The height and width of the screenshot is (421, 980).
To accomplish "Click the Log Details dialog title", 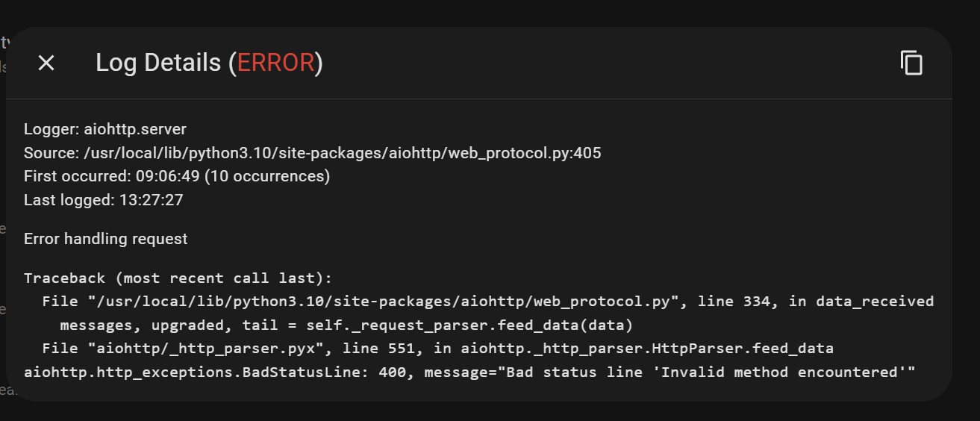I will tap(209, 63).
